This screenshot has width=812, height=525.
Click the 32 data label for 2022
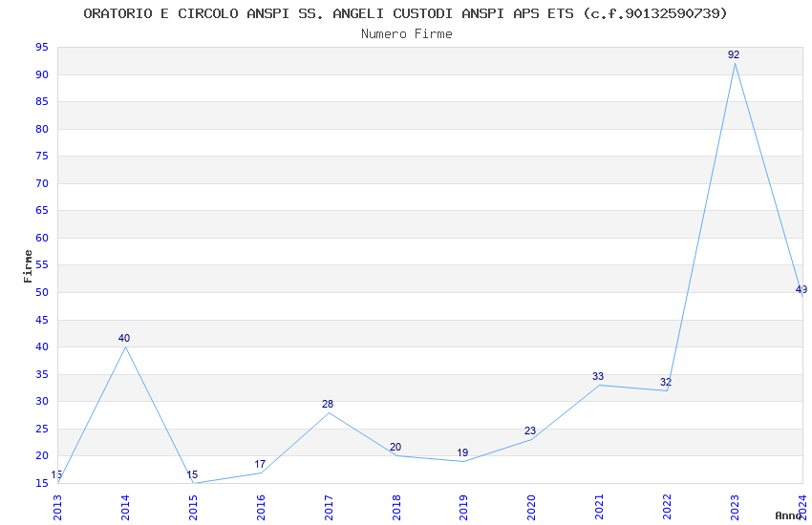[666, 382]
